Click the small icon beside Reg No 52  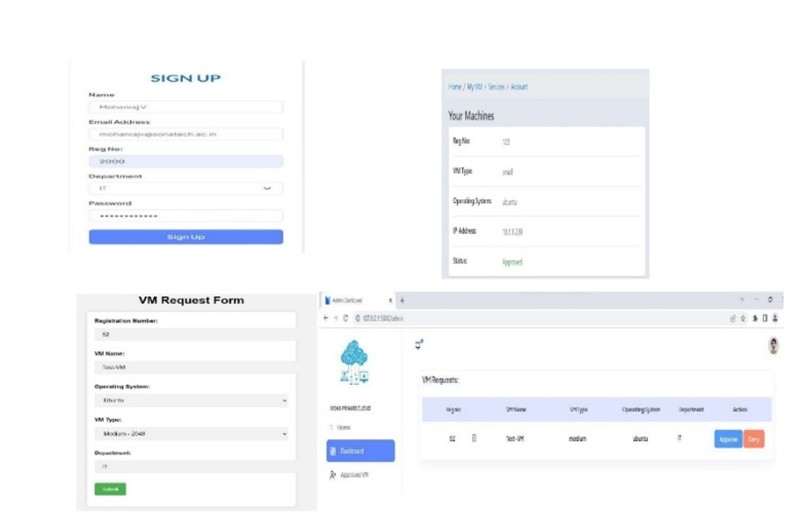pos(474,438)
